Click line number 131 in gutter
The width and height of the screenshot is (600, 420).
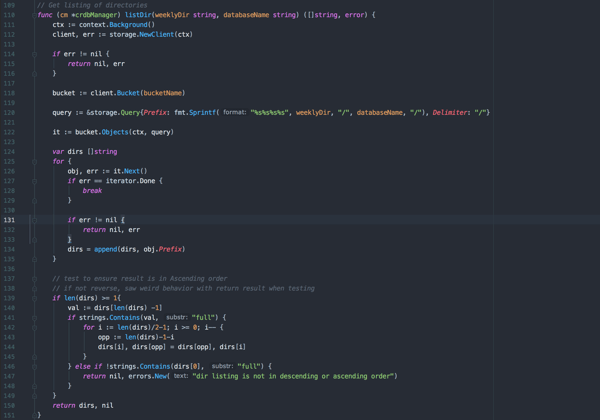(9, 220)
